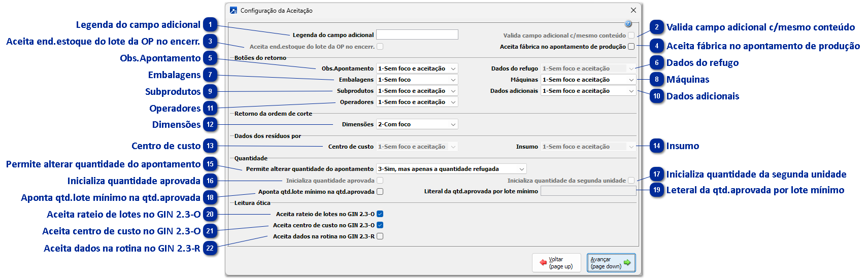Toggle Aponta qtd.lote mínimo na qtd.aprovada
868x280 pixels.
coord(380,192)
